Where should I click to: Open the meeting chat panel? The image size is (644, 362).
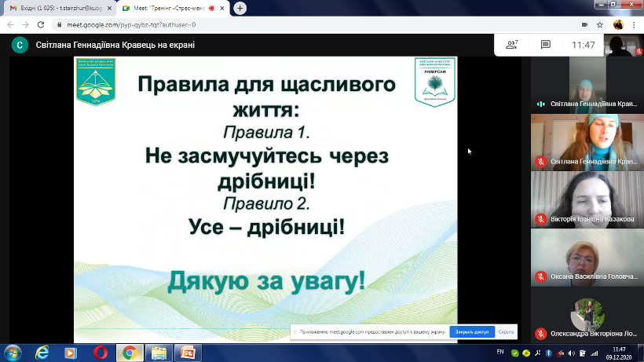click(546, 45)
